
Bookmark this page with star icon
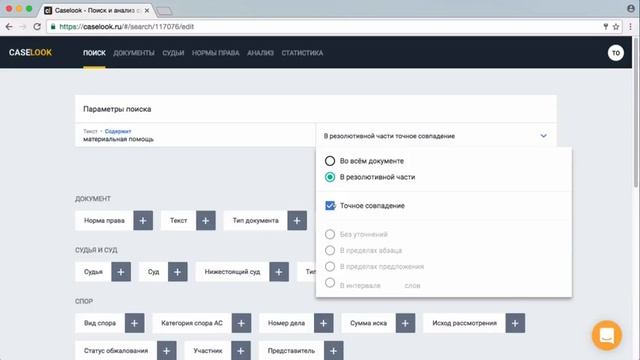click(616, 27)
